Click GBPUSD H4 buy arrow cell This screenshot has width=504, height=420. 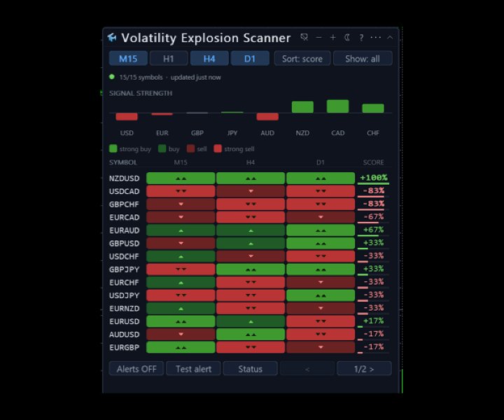[x=251, y=244]
